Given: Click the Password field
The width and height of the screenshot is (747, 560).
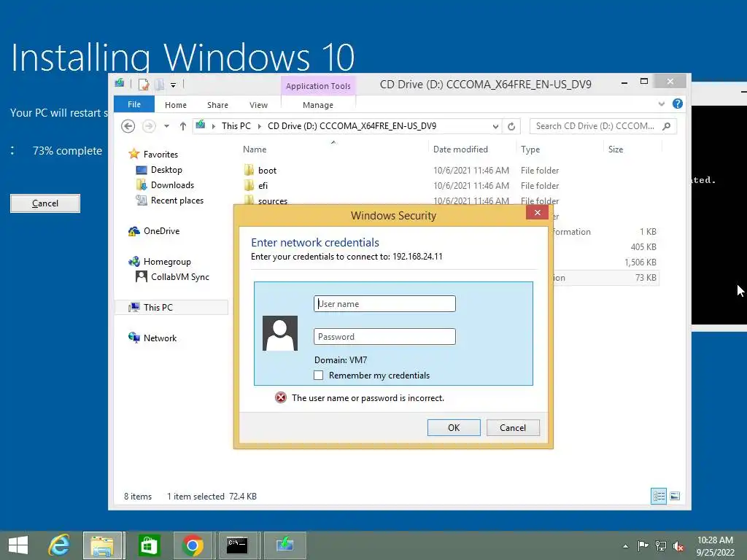Looking at the screenshot, I should pyautogui.click(x=384, y=337).
